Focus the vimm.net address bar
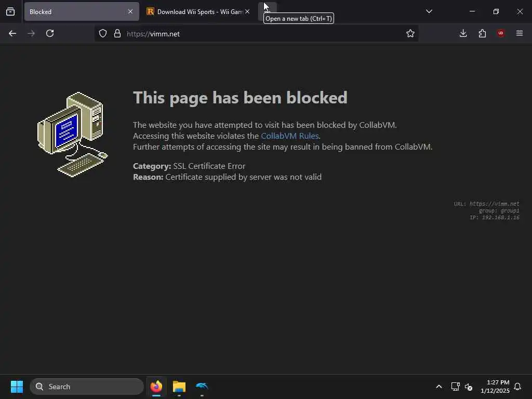532x399 pixels. pyautogui.click(x=256, y=34)
